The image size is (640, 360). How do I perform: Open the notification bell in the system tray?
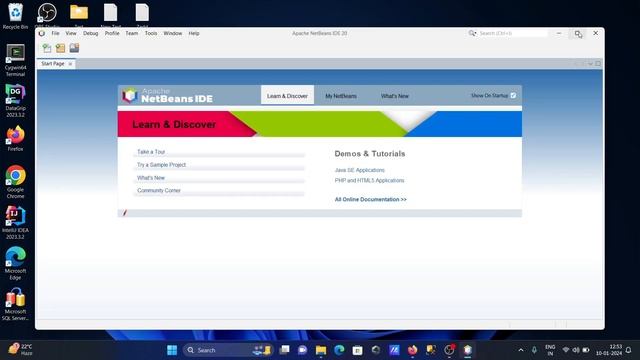[x=629, y=350]
